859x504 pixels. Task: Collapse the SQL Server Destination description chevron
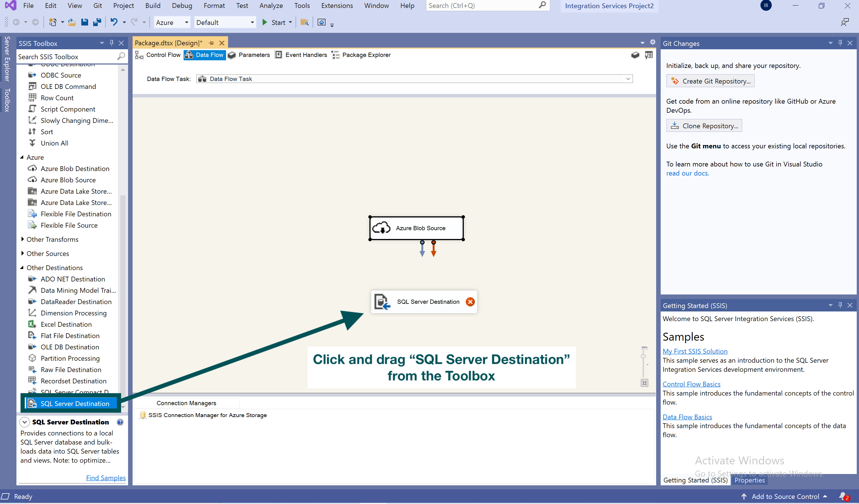click(25, 422)
